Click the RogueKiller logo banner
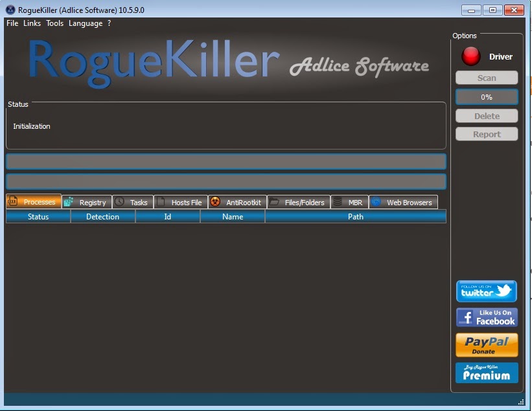532x411 pixels. click(x=154, y=63)
